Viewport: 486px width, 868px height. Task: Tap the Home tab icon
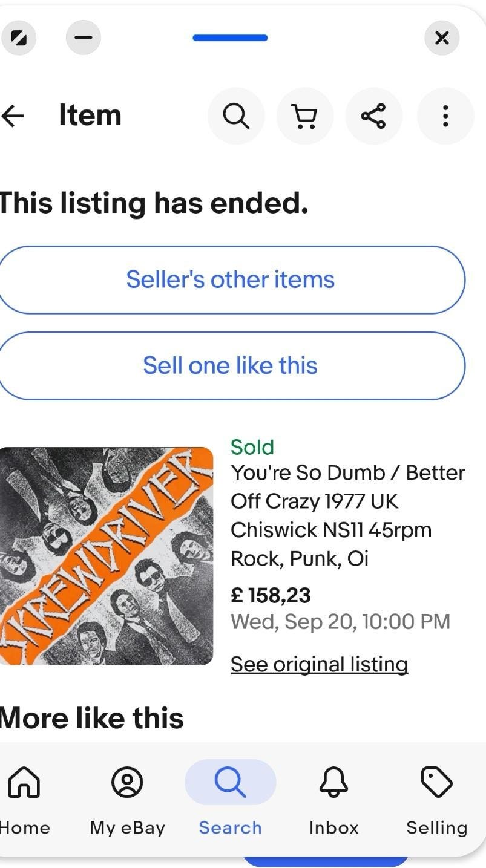(24, 783)
